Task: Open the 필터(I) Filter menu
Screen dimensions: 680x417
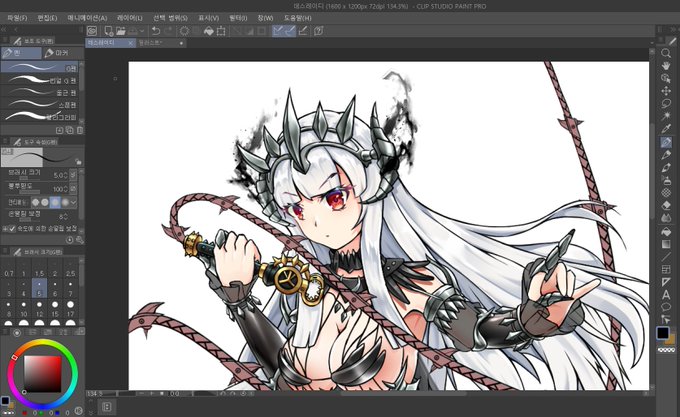Action: 238,18
